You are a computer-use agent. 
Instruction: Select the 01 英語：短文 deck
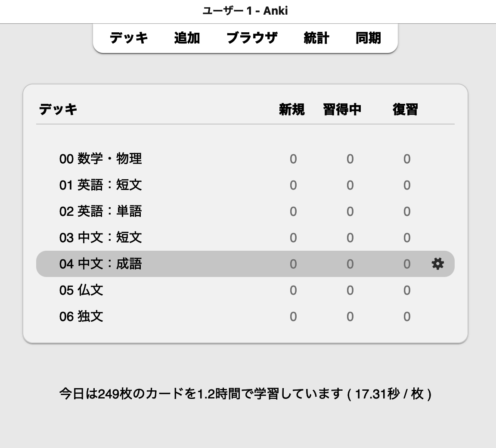coord(100,185)
